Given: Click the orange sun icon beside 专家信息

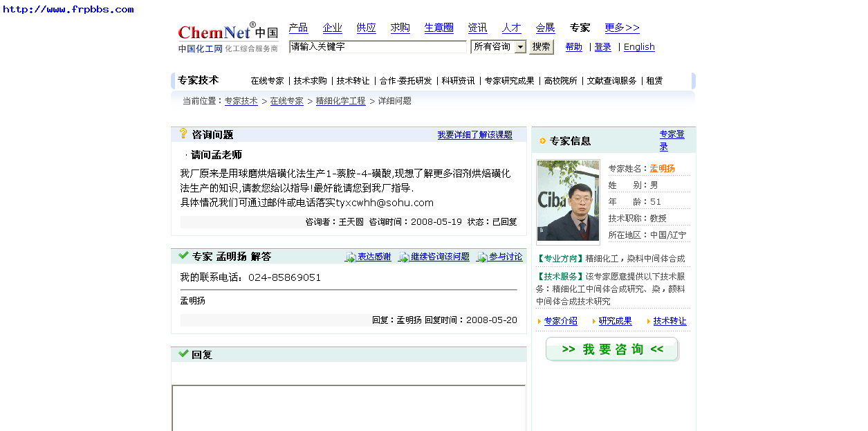Looking at the screenshot, I should (542, 140).
